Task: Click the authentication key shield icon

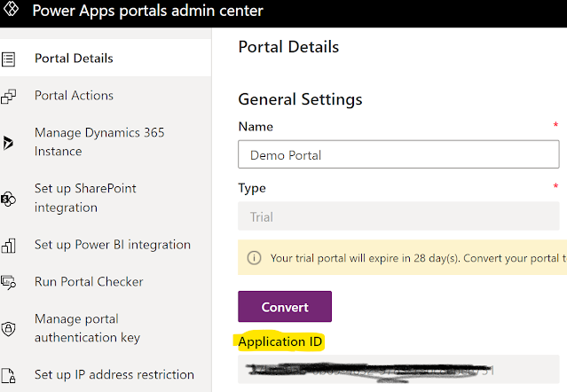Action: (x=9, y=329)
